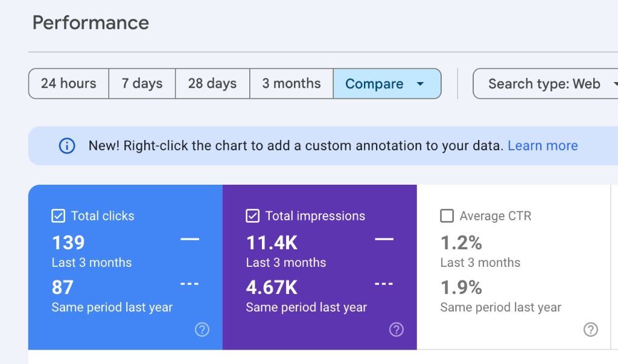Uncheck the Total clicks checkbox

(58, 216)
